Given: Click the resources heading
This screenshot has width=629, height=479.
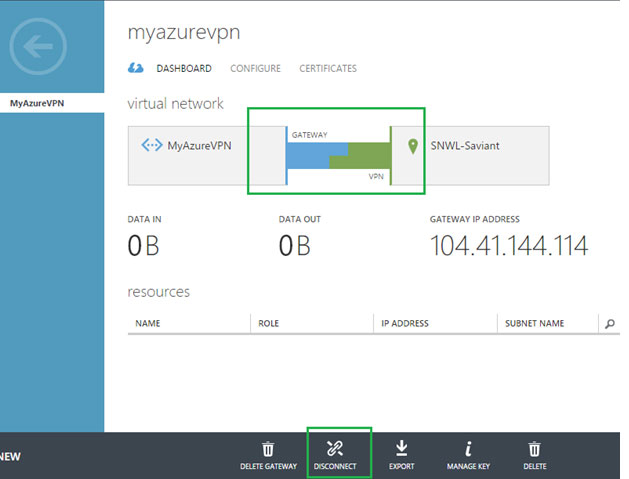Looking at the screenshot, I should (x=158, y=292).
